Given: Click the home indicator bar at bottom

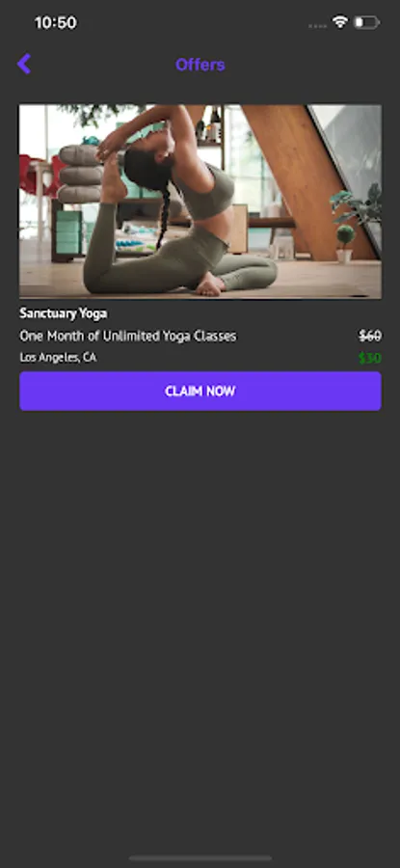Looking at the screenshot, I should (200, 858).
